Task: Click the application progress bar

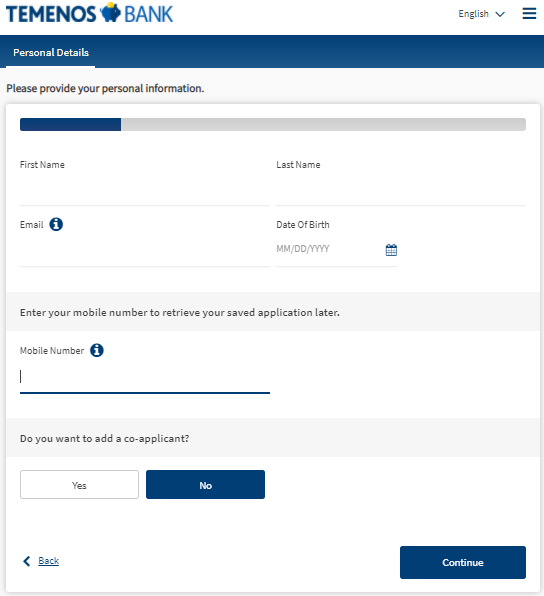Action: (x=273, y=124)
